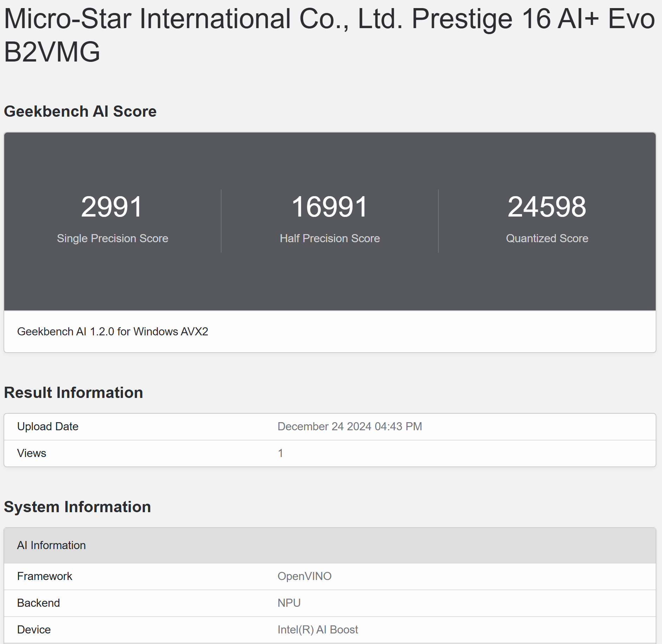Click the Single Precision Score value 2991

click(x=112, y=207)
